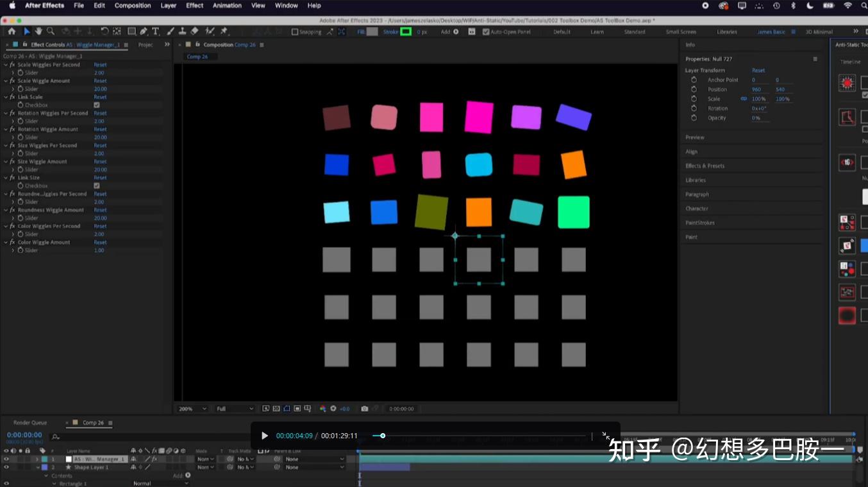This screenshot has width=868, height=487.
Task: Toggle the Scale constrain proportions link
Action: [x=744, y=99]
